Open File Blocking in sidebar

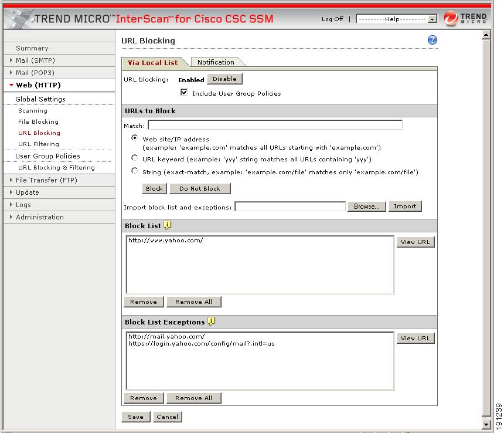coord(38,121)
